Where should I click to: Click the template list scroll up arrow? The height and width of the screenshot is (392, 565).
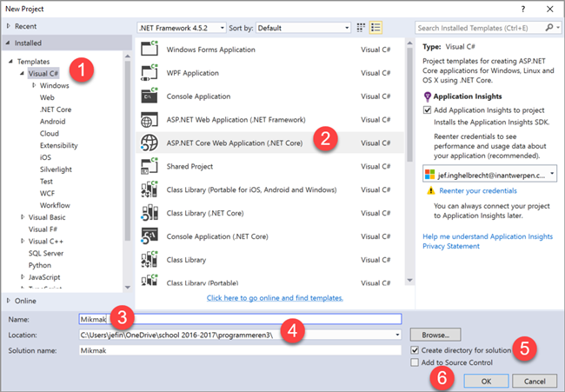[409, 43]
